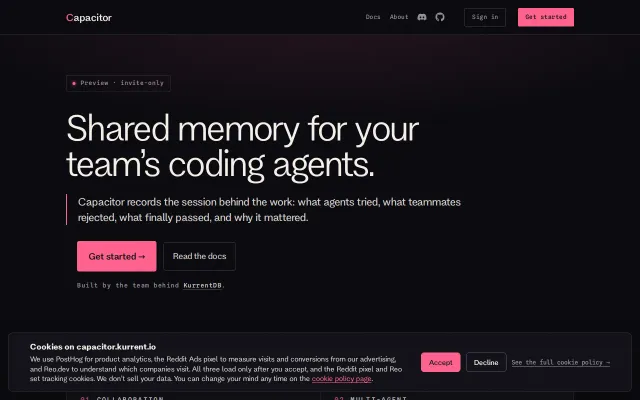Click the Sign in button
This screenshot has height=400, width=640.
pyautogui.click(x=485, y=17)
